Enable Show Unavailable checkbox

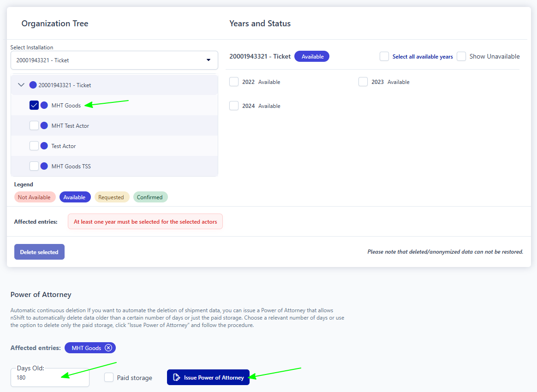pos(461,56)
